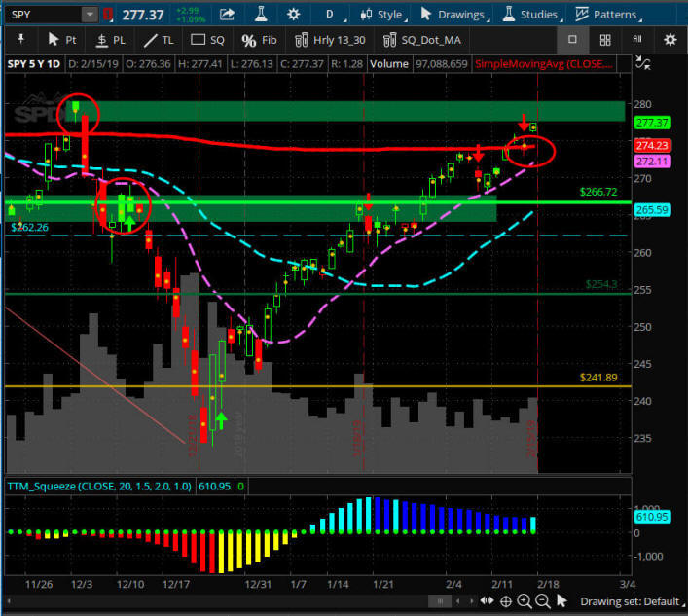Screen dimensions: 688x616
Task: Toggle single chart layout view
Action: [572, 40]
